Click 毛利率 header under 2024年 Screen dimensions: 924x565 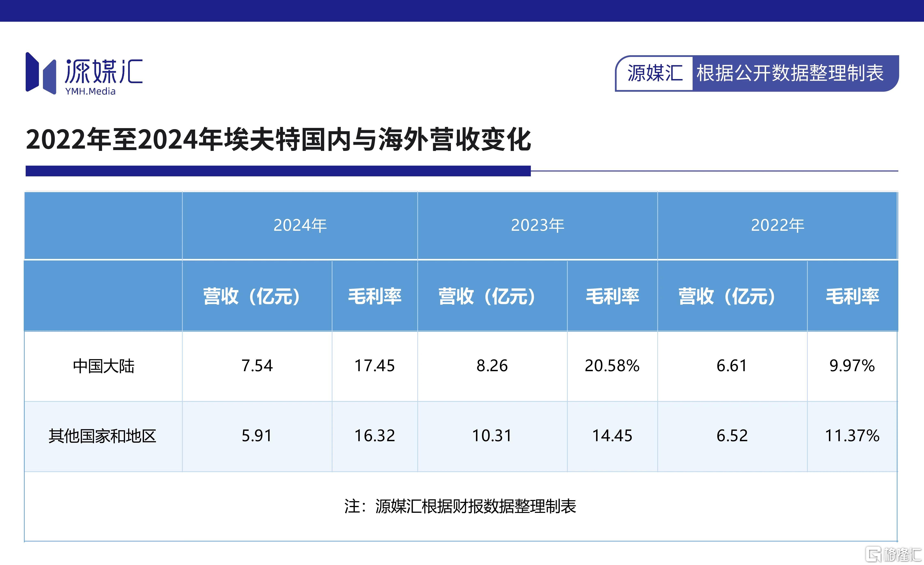tap(375, 296)
